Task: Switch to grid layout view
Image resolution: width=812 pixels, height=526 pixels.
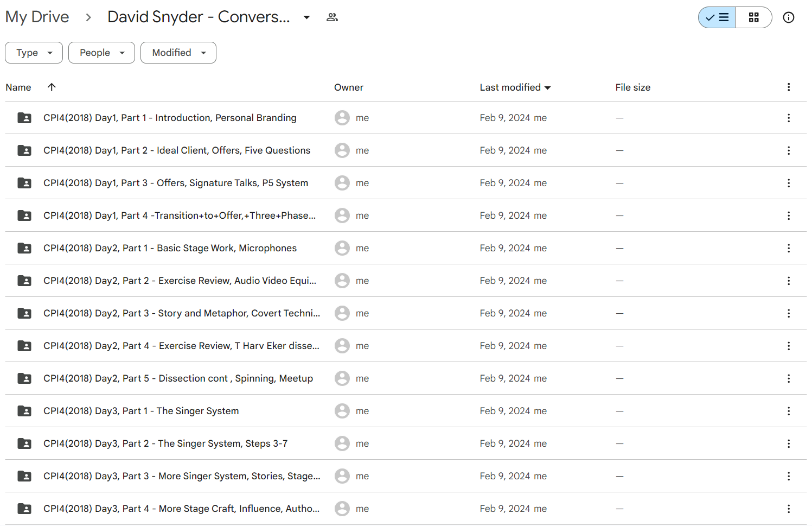Action: pyautogui.click(x=753, y=17)
